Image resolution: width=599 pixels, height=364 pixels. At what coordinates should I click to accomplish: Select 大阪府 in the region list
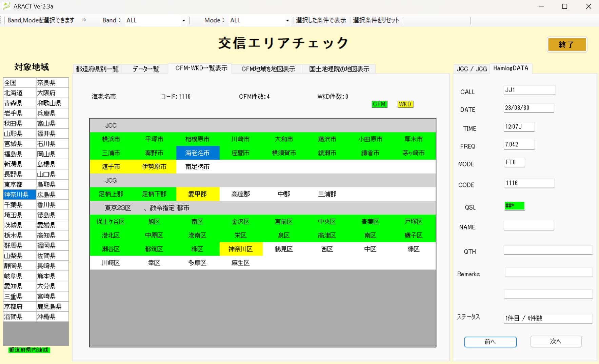52,93
